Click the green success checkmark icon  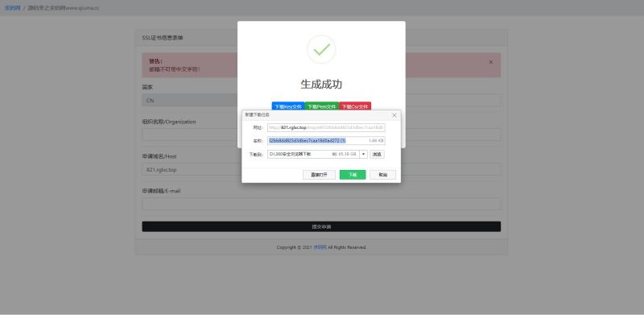321,49
